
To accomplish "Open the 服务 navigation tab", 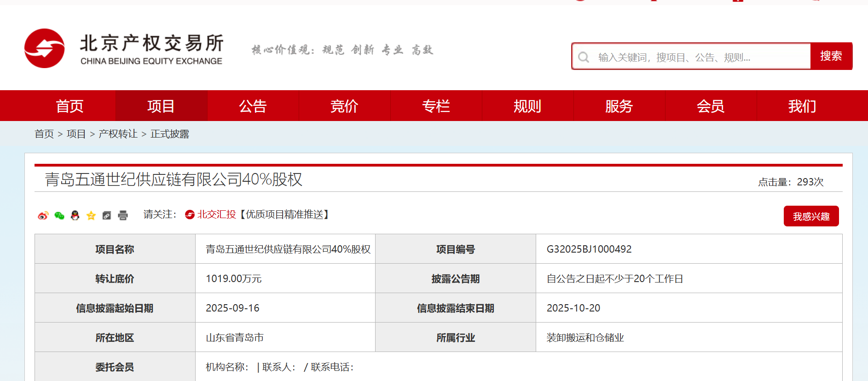I will 619,106.
